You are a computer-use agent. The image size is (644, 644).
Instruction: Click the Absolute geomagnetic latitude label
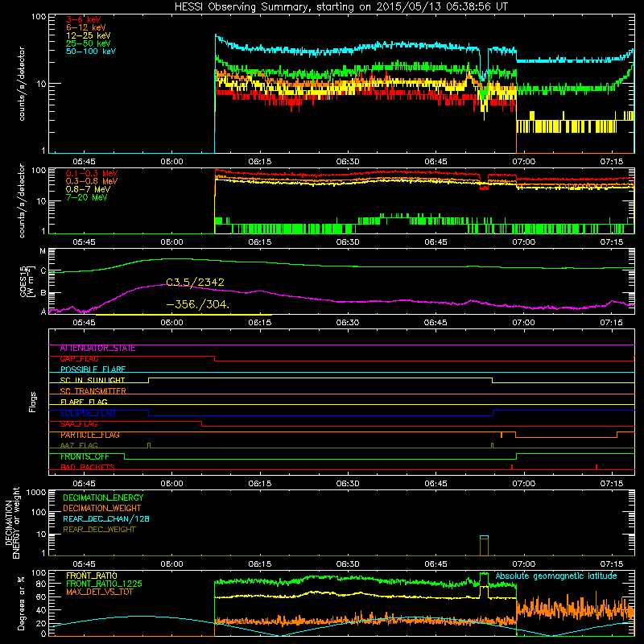point(556,576)
